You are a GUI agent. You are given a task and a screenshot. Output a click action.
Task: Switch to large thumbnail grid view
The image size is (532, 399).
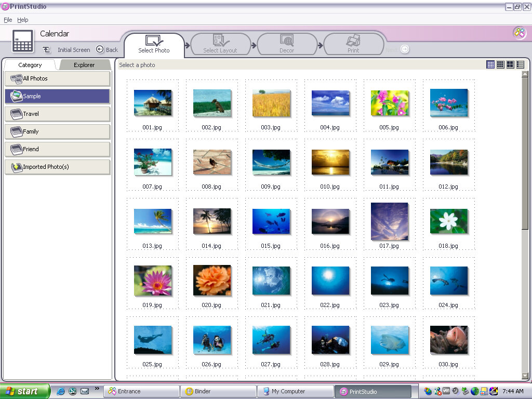[510, 64]
